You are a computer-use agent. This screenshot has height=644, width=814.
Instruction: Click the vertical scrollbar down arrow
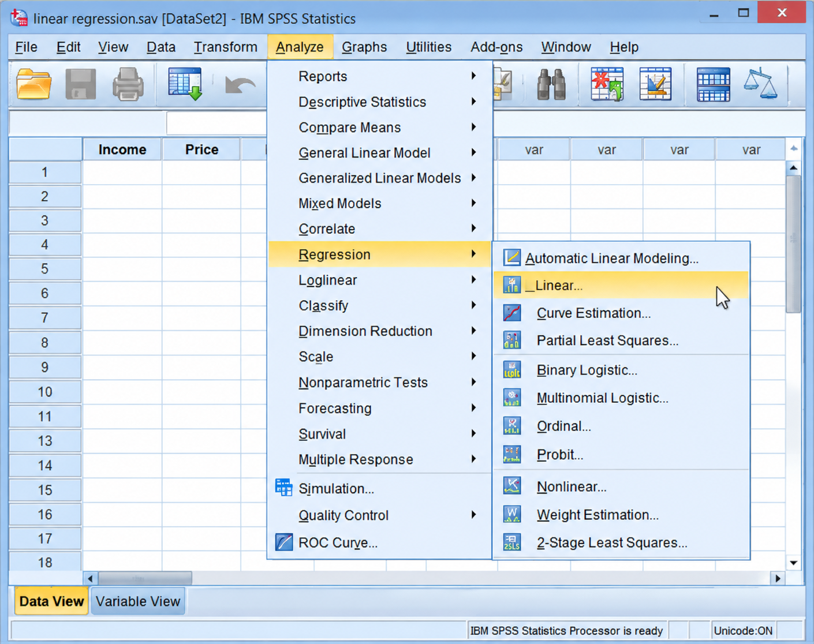[x=793, y=563]
